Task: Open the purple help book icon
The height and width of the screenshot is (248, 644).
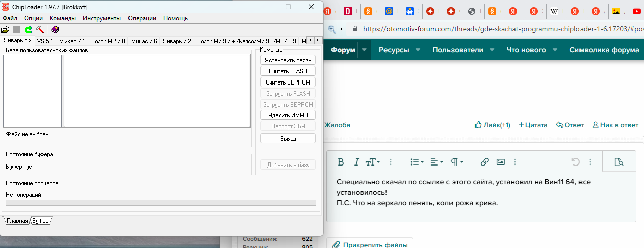Action: coord(55,30)
